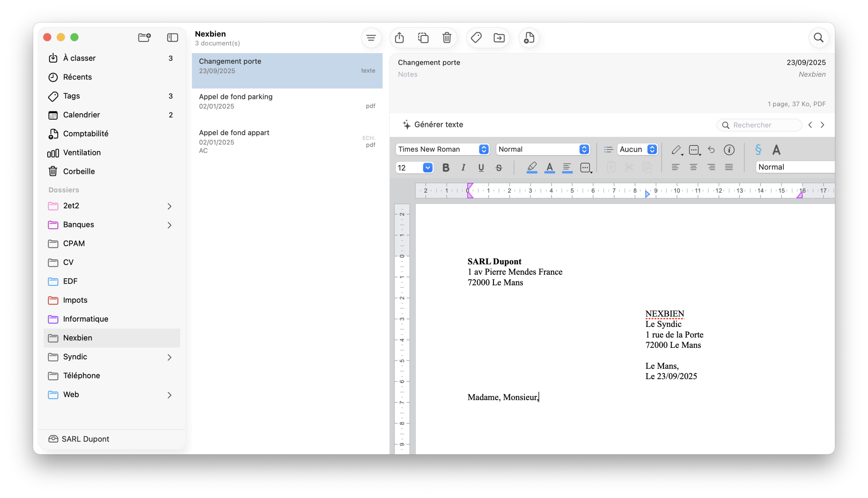Click the Générer texte button
The width and height of the screenshot is (868, 498).
point(433,124)
